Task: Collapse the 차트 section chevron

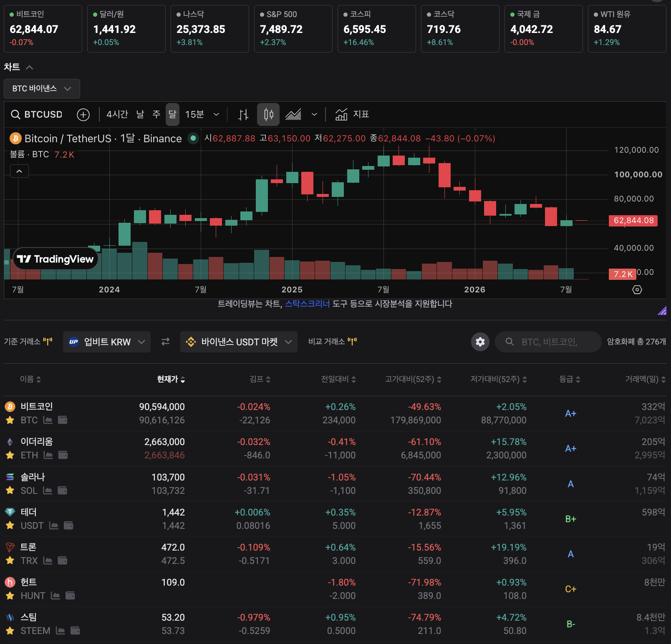Action: [x=29, y=67]
